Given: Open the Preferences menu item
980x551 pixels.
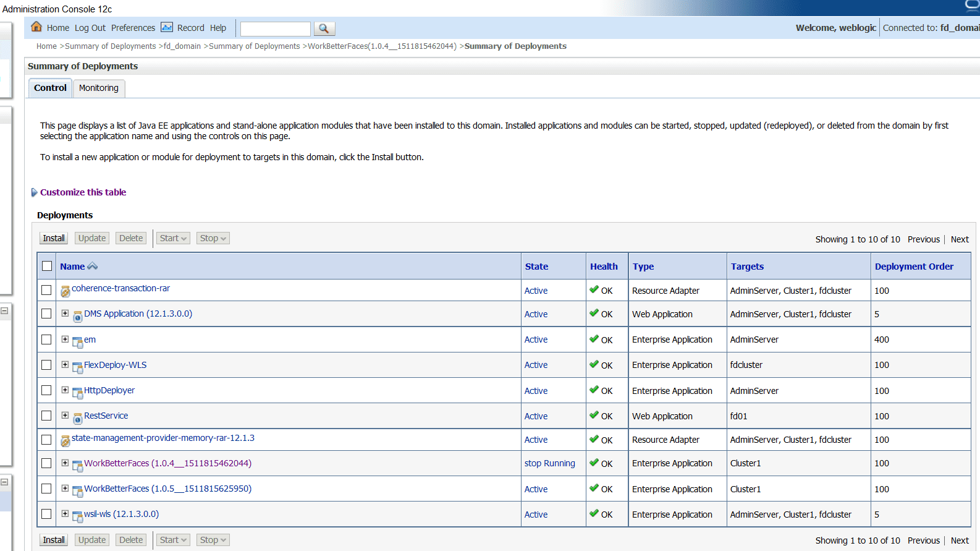Looking at the screenshot, I should 133,28.
